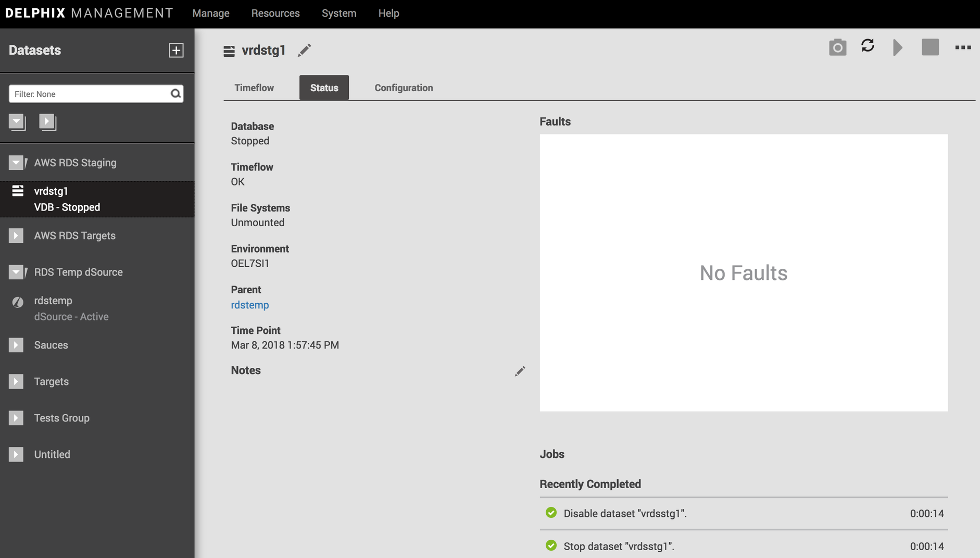The image size is (980, 558).
Task: Click the stop square icon
Action: pyautogui.click(x=930, y=47)
